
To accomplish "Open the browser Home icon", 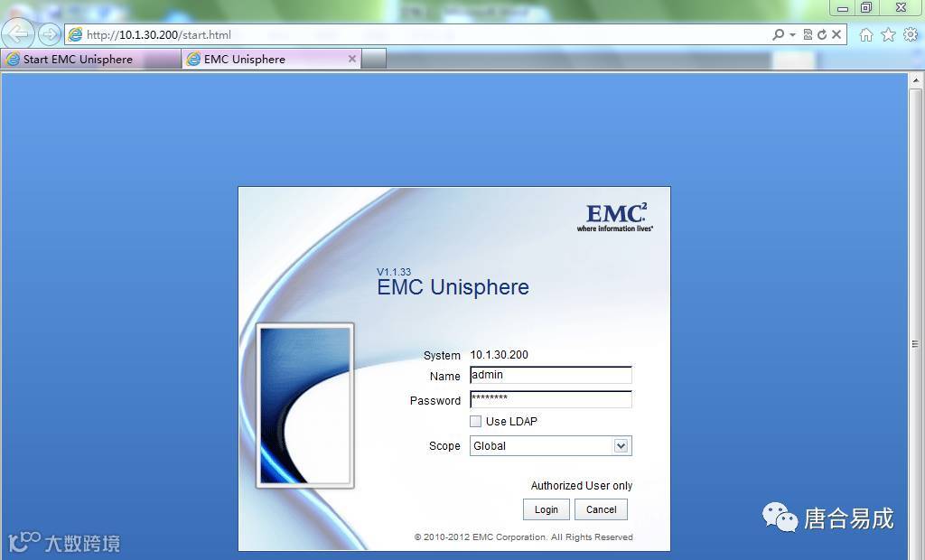I will pos(866,35).
